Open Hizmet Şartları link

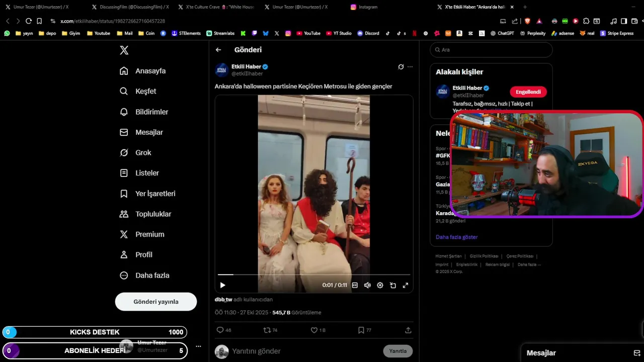tap(448, 256)
